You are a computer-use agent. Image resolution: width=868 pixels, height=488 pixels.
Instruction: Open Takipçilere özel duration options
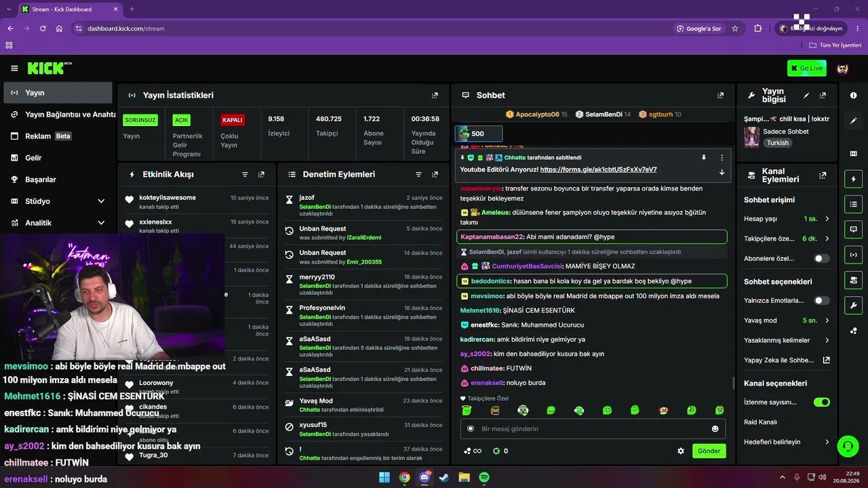point(787,239)
